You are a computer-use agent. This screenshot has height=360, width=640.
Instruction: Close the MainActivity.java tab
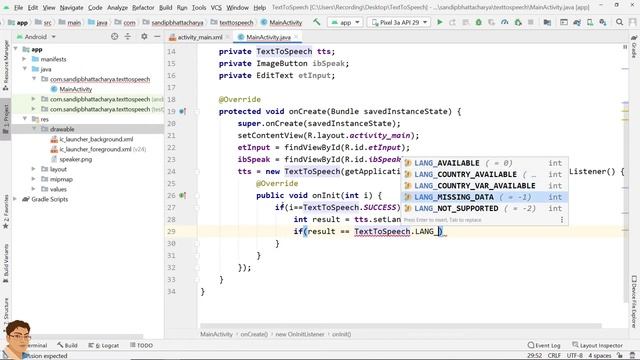tap(296, 37)
